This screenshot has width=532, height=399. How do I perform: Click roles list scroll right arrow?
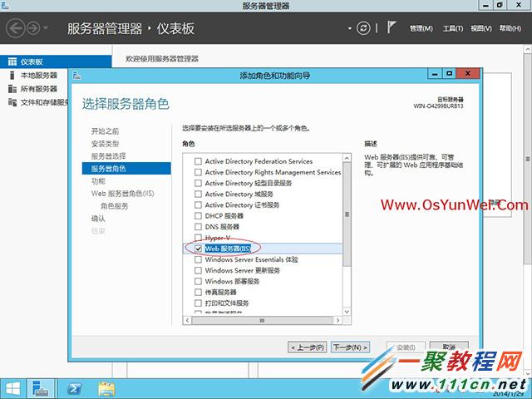[x=337, y=320]
